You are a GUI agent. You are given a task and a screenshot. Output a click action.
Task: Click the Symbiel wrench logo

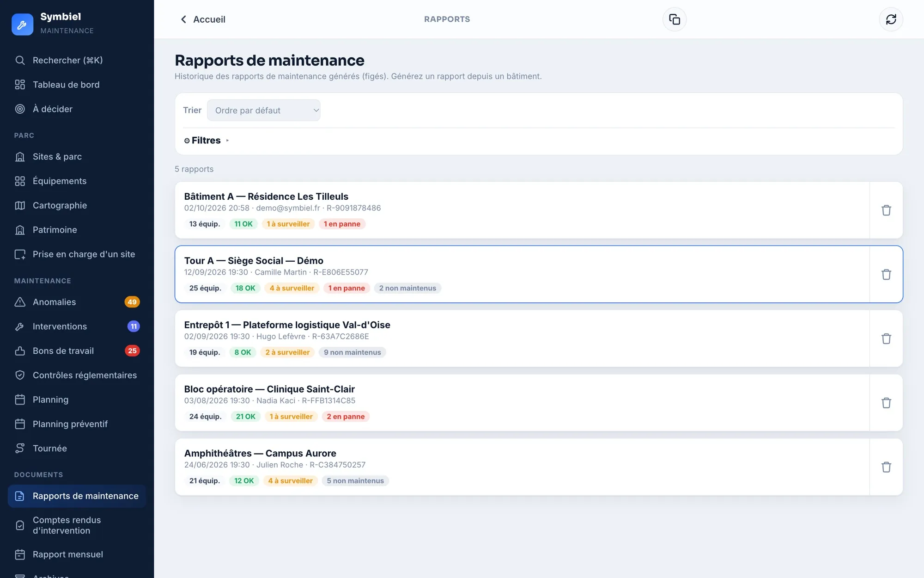pos(22,24)
